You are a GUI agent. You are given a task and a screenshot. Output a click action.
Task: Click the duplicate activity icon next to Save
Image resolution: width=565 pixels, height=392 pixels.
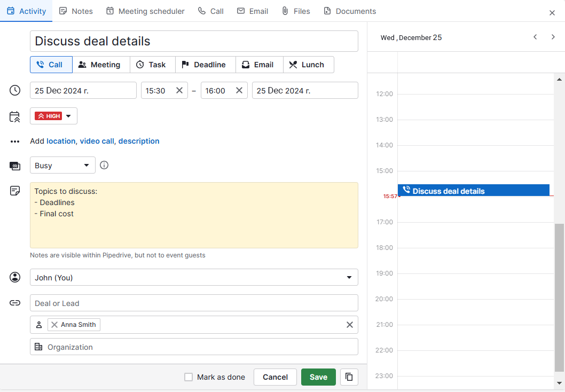349,377
